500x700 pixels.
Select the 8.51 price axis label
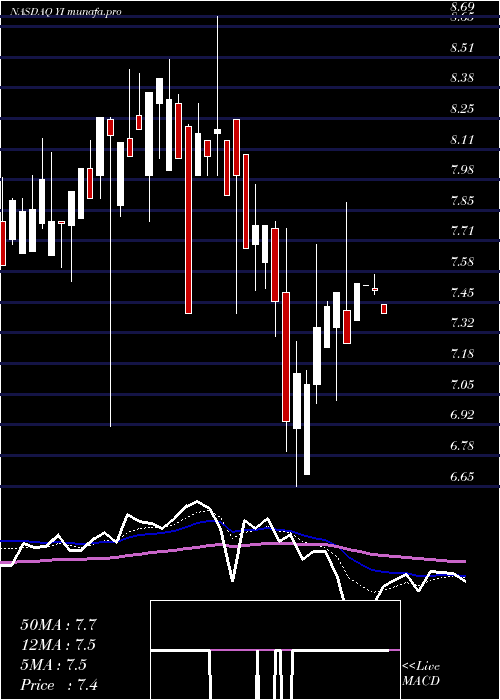coord(462,48)
